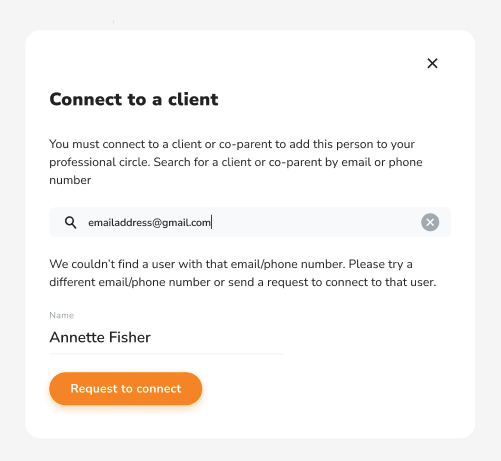Click blank space right of Annette Fisher
501x461 pixels.
[217, 337]
